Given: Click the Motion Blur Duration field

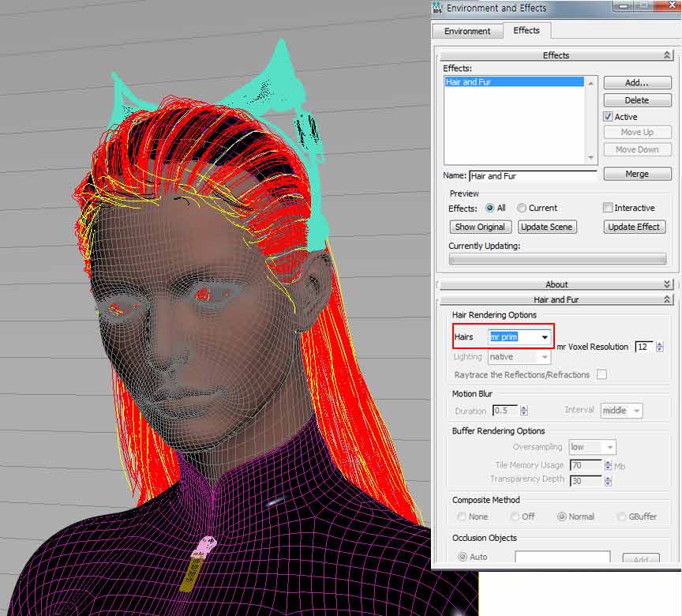Looking at the screenshot, I should (x=505, y=411).
